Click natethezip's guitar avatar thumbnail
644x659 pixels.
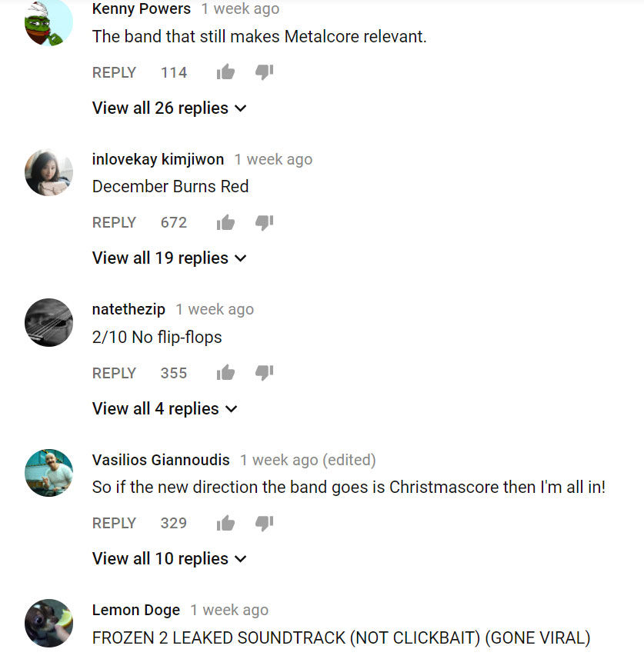point(48,322)
